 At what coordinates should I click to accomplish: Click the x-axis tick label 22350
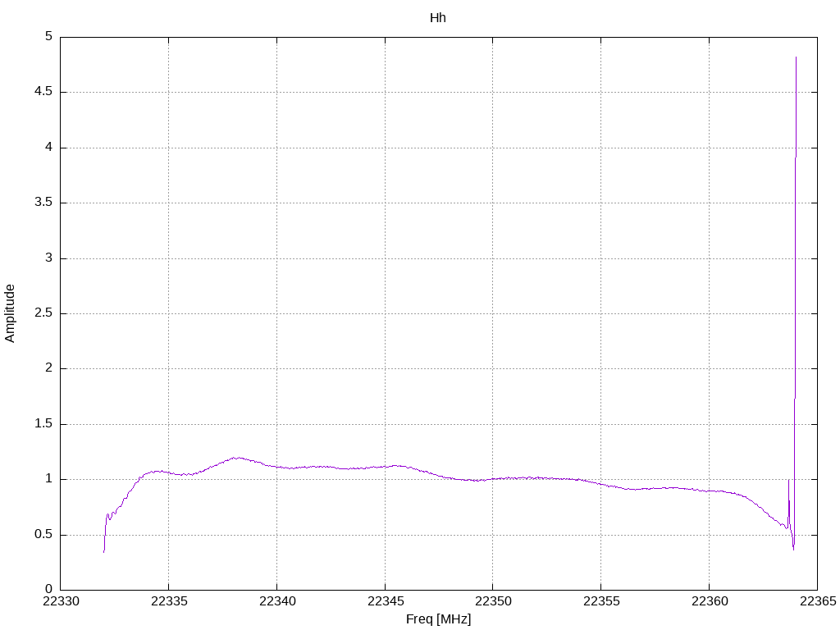point(493,601)
